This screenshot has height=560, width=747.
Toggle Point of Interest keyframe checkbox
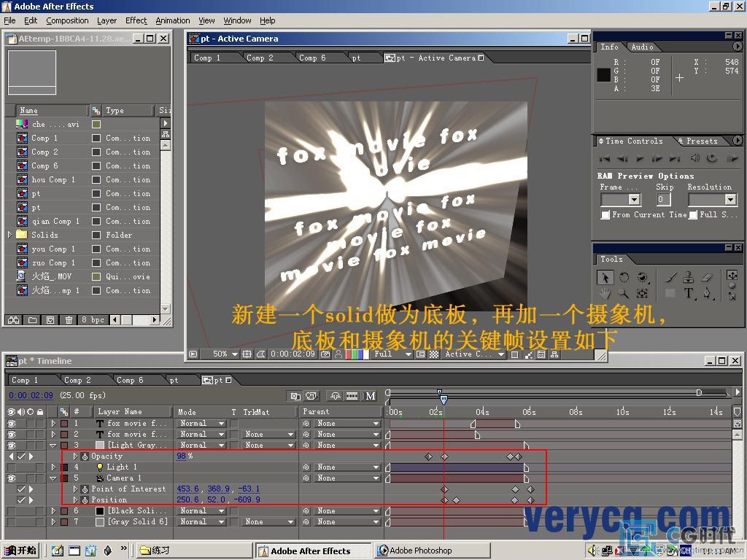tap(21, 489)
